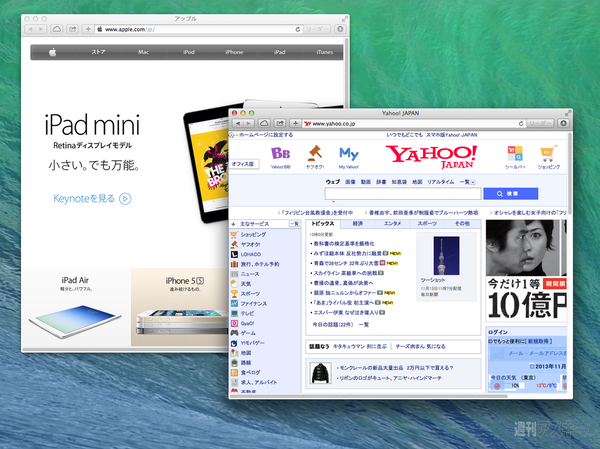Click the blue 検索 button
600x449 pixels.
pyautogui.click(x=510, y=194)
